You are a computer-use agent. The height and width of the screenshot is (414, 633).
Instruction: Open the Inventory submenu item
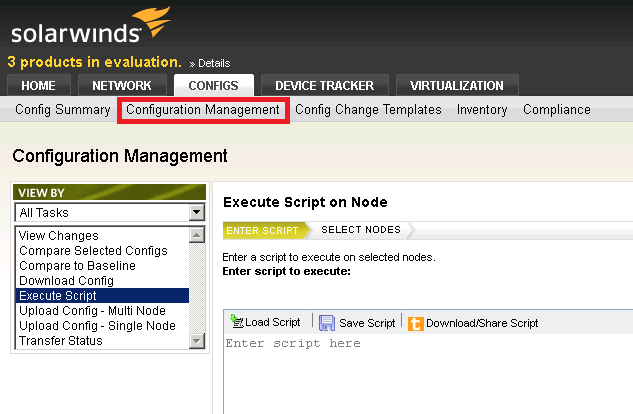[482, 110]
